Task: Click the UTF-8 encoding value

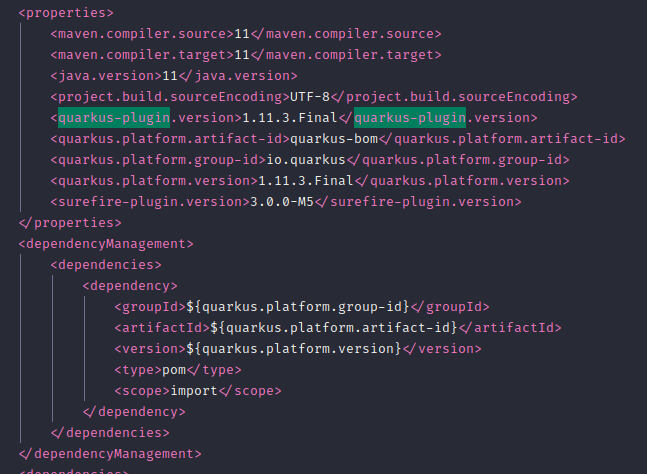Action: [310, 97]
